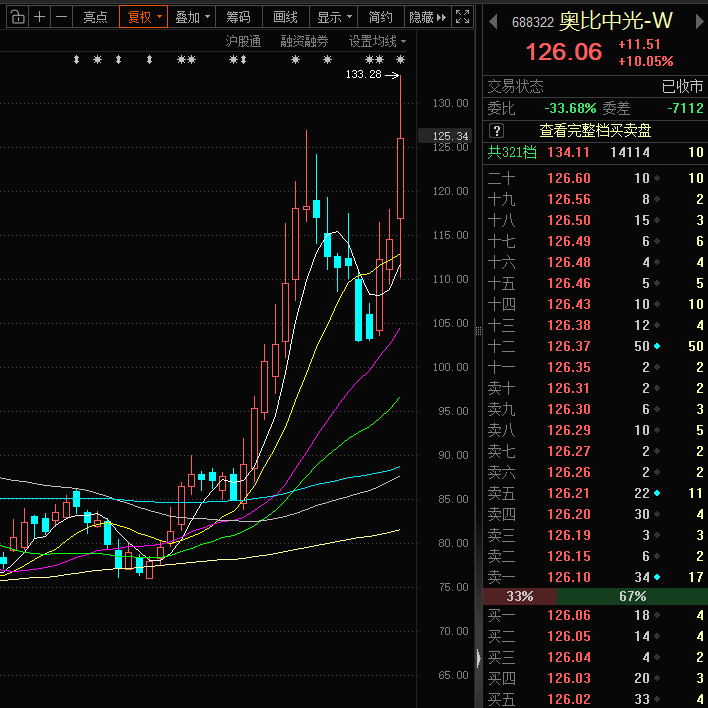Click the 共321档 depth levels label
The width and height of the screenshot is (708, 708).
pos(512,152)
